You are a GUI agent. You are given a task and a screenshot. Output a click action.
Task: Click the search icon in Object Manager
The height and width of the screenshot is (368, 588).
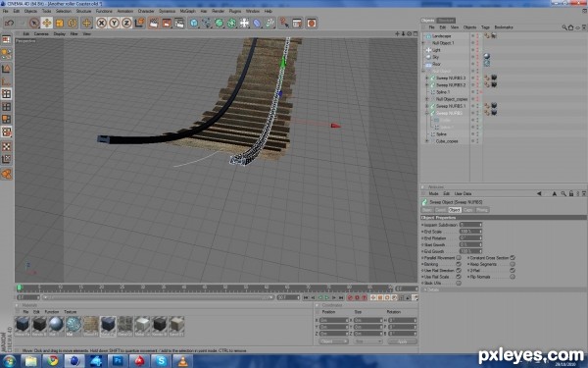coord(564,27)
